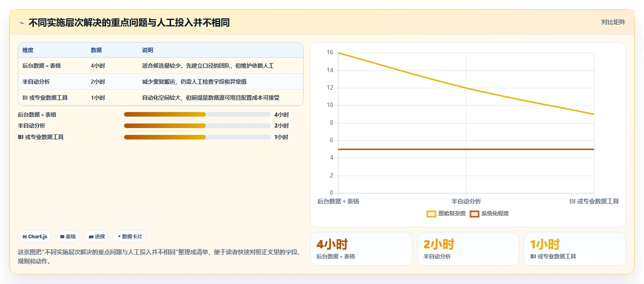Click the 数据 column header
The height and width of the screenshot is (284, 644).
[x=96, y=50]
